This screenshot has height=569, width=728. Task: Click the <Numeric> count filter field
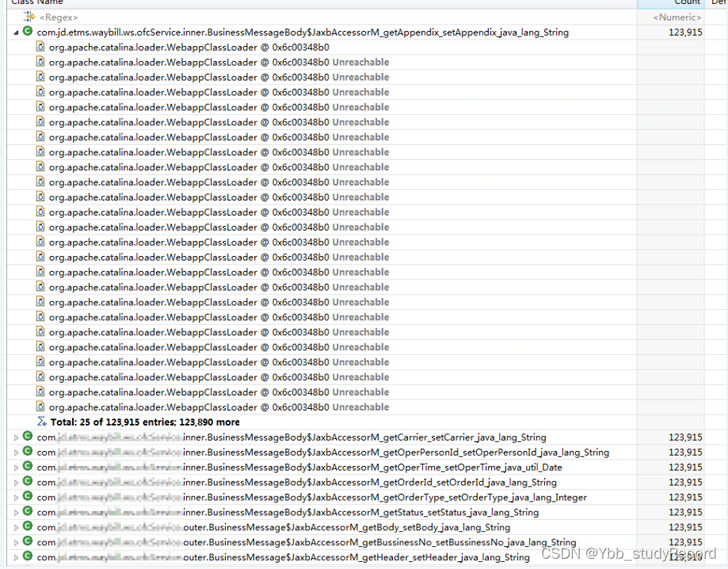(x=677, y=17)
